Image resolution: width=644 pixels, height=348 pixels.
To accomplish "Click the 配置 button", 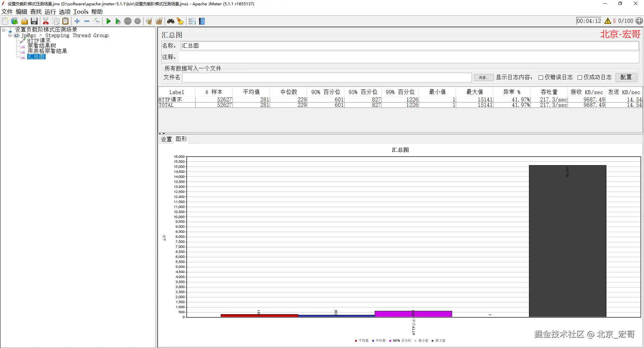I will point(626,77).
